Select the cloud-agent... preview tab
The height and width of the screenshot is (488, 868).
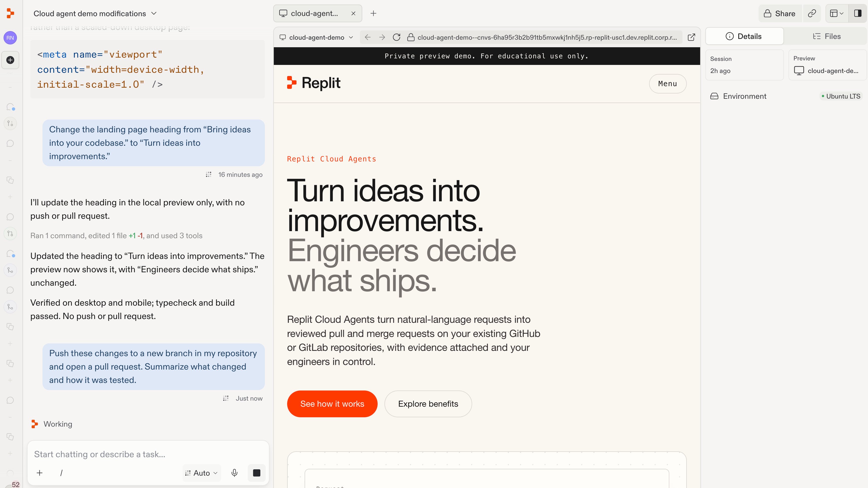[317, 13]
